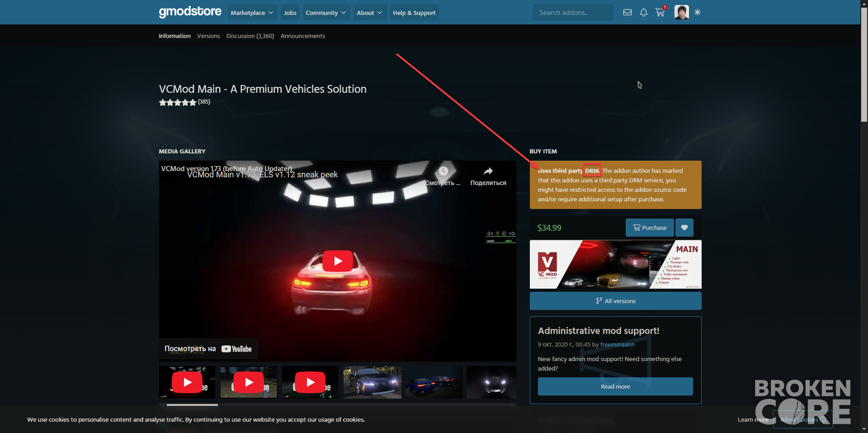The image size is (868, 433).
Task: Expand the About dropdown menu
Action: 369,13
